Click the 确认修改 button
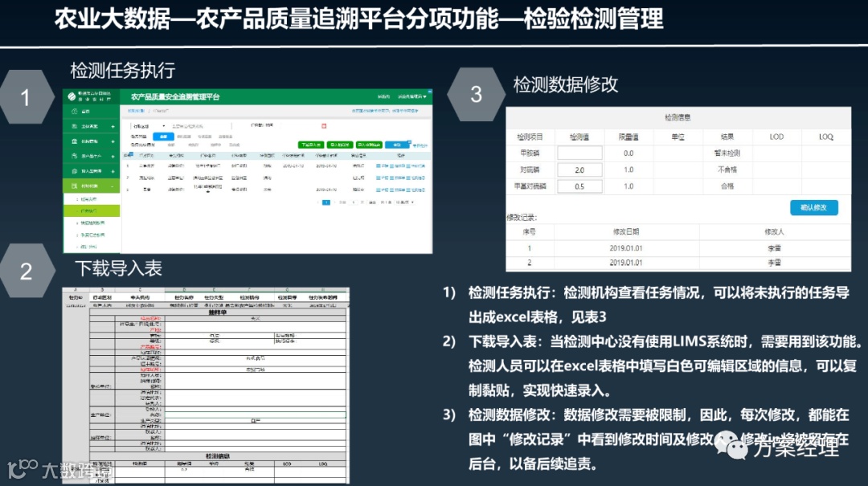Image resolution: width=868 pixels, height=486 pixels. (813, 207)
